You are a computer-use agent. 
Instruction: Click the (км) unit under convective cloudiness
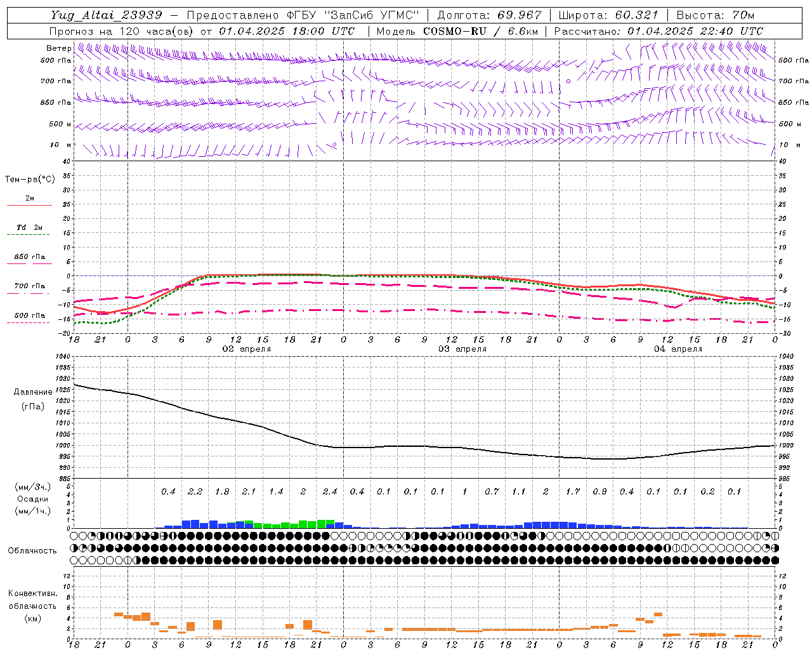(x=32, y=618)
